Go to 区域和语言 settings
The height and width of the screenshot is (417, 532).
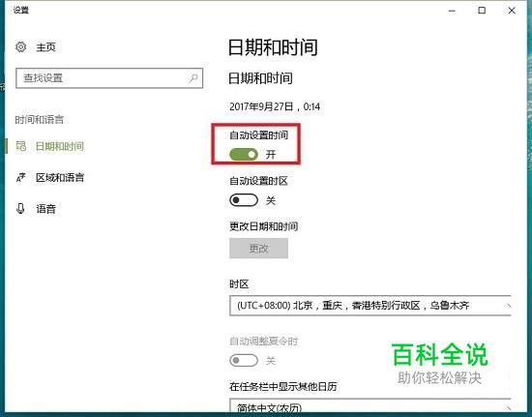[60, 177]
